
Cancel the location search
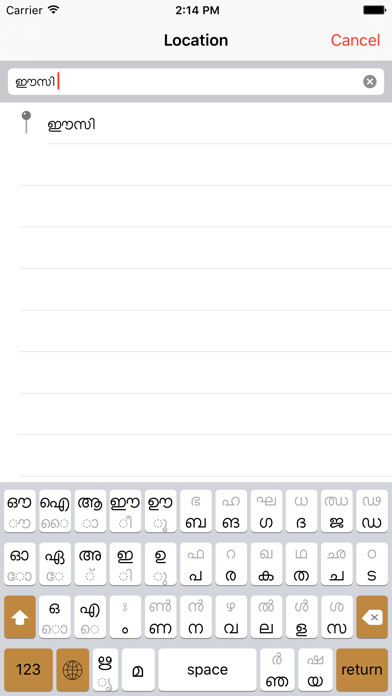[355, 40]
